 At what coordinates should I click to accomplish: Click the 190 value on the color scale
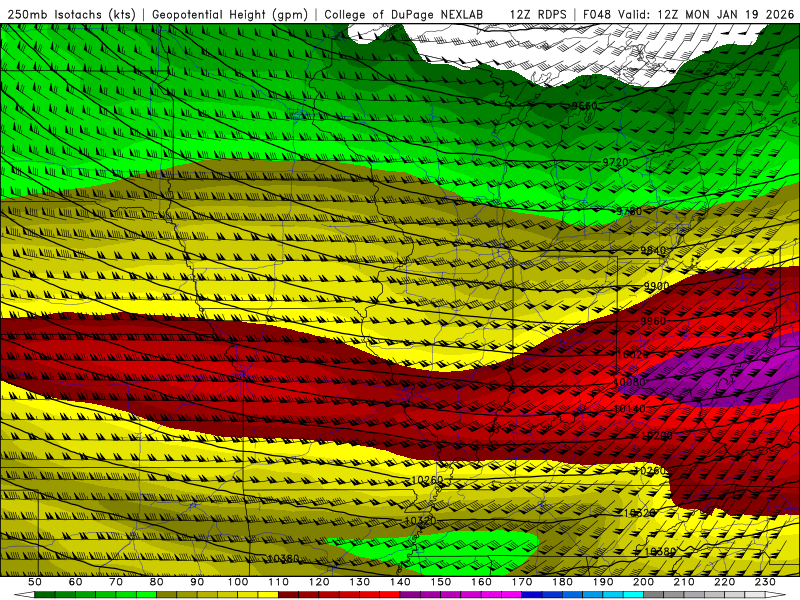(x=603, y=582)
